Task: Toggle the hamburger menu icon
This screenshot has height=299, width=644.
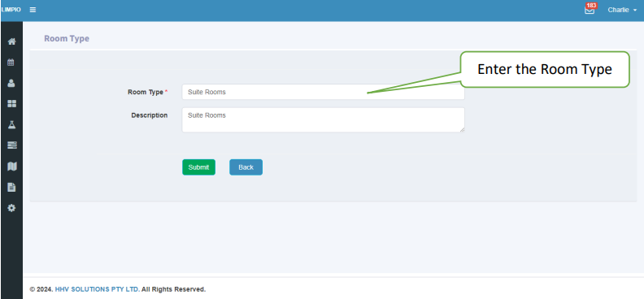Action: pyautogui.click(x=33, y=10)
